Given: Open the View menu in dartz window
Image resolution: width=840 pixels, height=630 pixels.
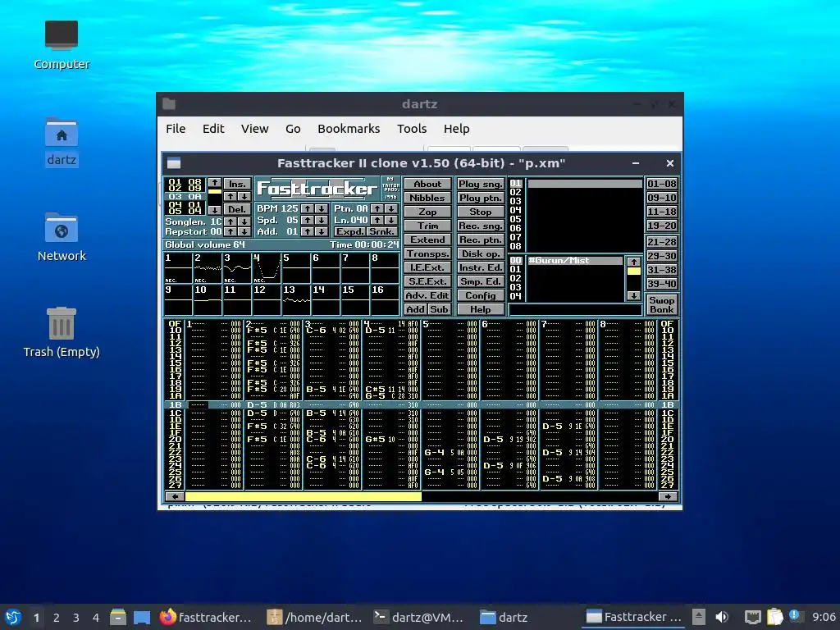Looking at the screenshot, I should (254, 129).
